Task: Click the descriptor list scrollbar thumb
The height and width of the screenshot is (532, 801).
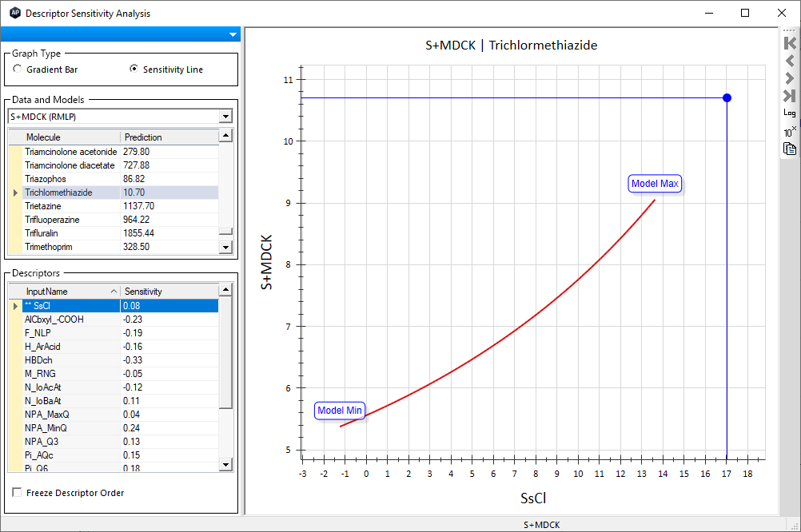Action: (x=225, y=352)
